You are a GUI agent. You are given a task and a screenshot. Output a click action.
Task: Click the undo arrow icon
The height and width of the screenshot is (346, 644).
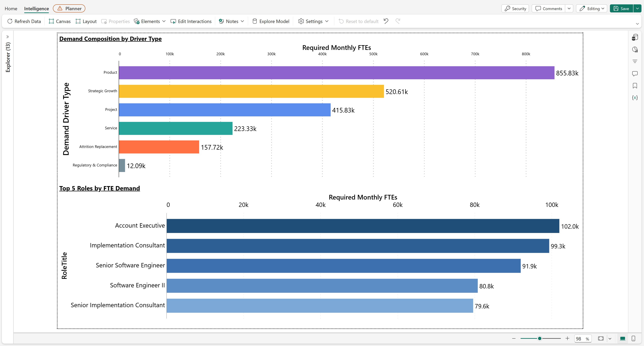coord(386,21)
